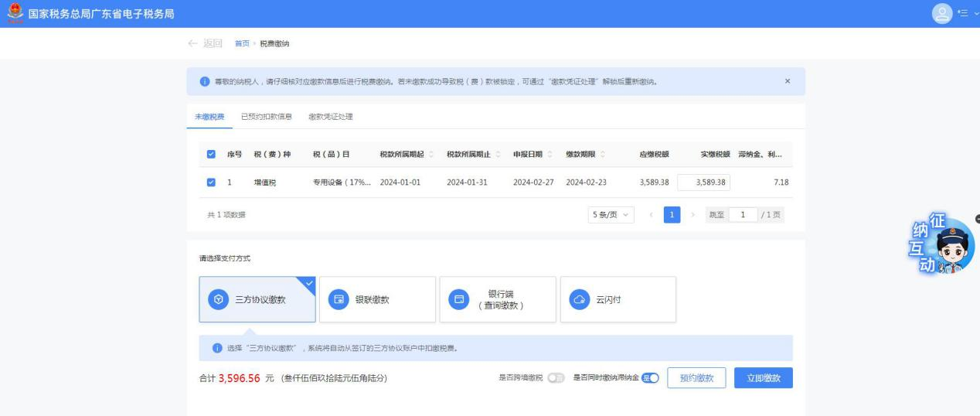Viewport: 980px width, 416px height.
Task: Click the 银联缴款 card icon
Action: coord(339,300)
